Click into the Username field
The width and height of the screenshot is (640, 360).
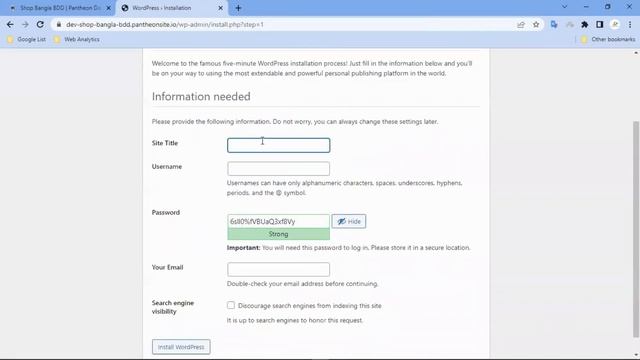(x=278, y=169)
